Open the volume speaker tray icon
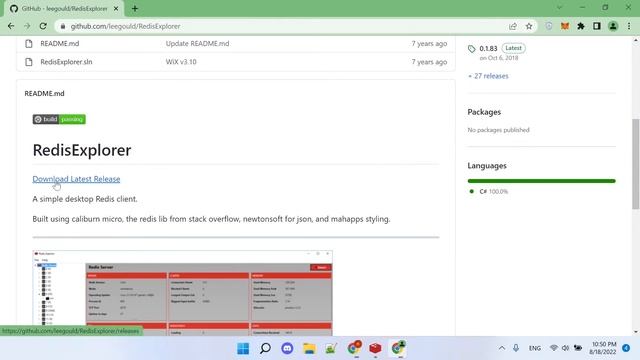The height and width of the screenshot is (360, 640). 565,348
